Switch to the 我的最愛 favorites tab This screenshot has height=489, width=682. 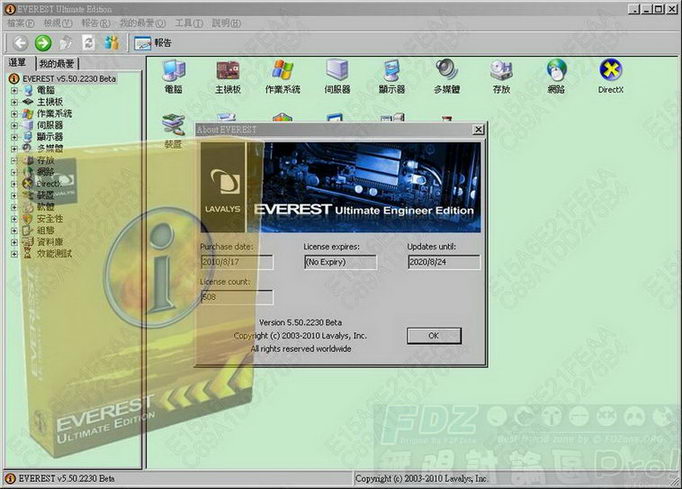57,63
